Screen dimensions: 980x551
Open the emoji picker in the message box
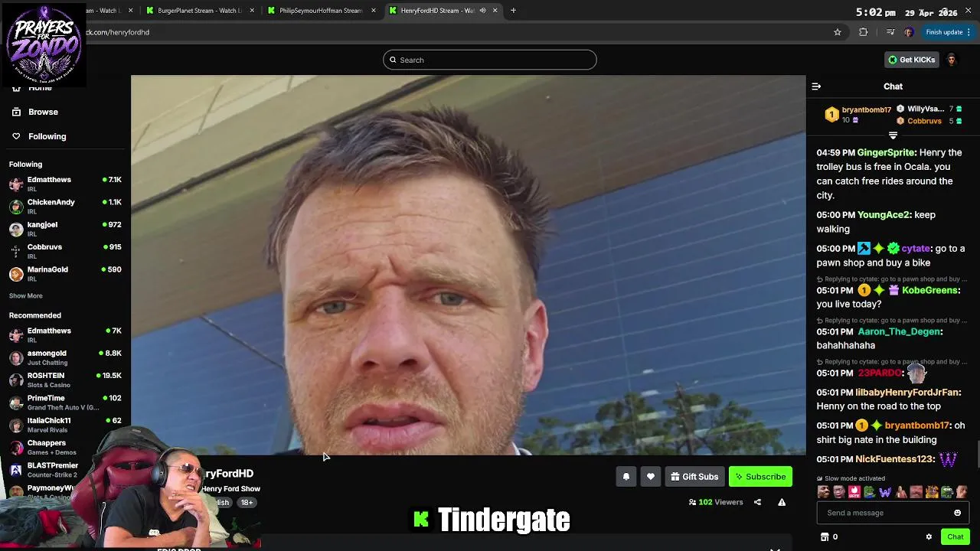(957, 513)
